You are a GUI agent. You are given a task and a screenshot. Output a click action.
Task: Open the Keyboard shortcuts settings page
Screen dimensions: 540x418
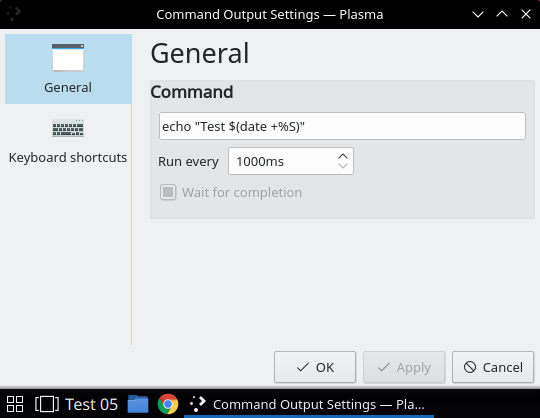coord(68,141)
